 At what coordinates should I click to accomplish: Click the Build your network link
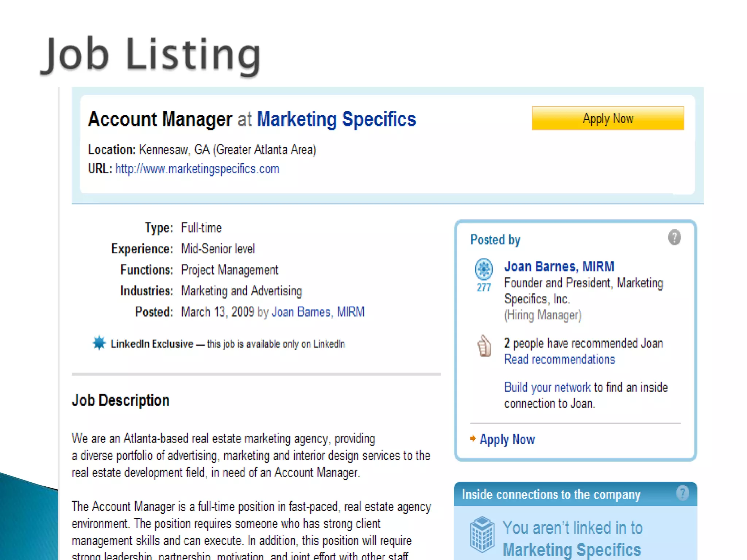547,387
